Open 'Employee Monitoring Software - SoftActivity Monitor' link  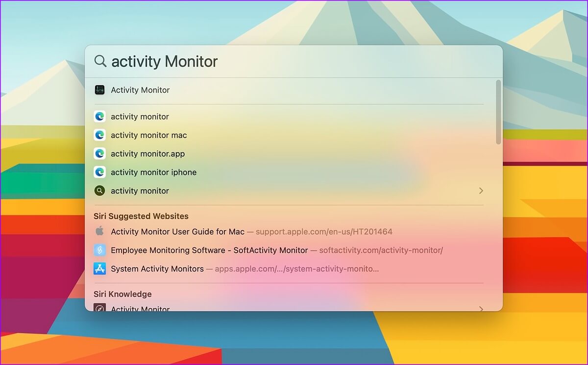209,250
